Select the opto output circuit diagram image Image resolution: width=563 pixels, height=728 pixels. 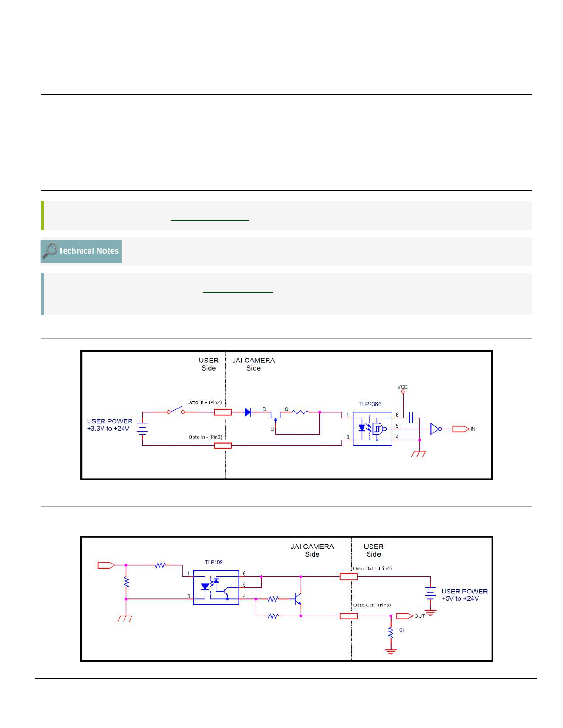[287, 599]
